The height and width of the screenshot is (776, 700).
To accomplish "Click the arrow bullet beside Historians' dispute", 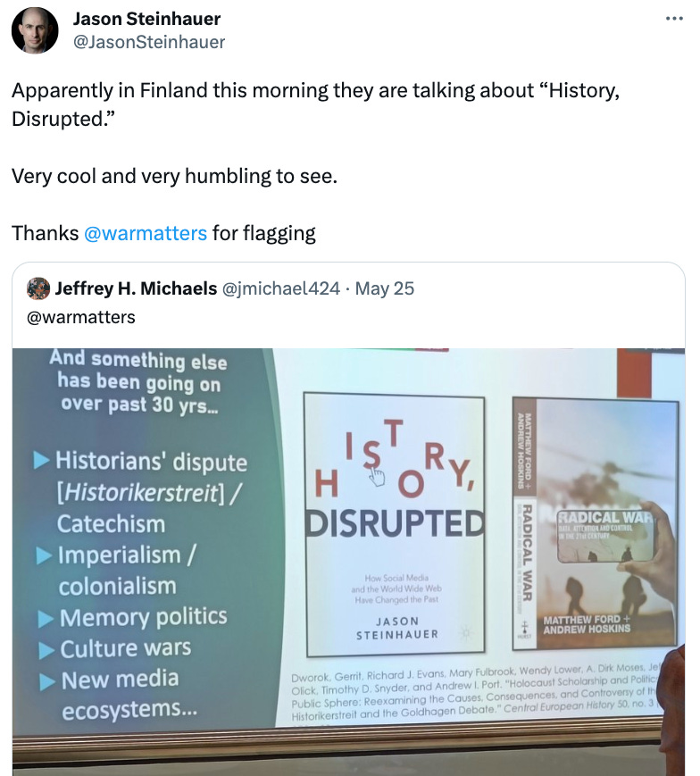I will (42, 461).
